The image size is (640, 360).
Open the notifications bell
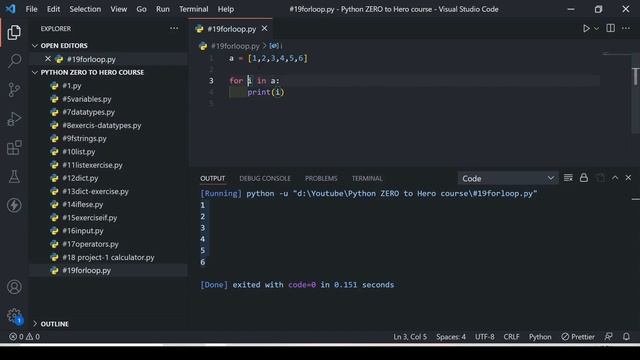[626, 336]
